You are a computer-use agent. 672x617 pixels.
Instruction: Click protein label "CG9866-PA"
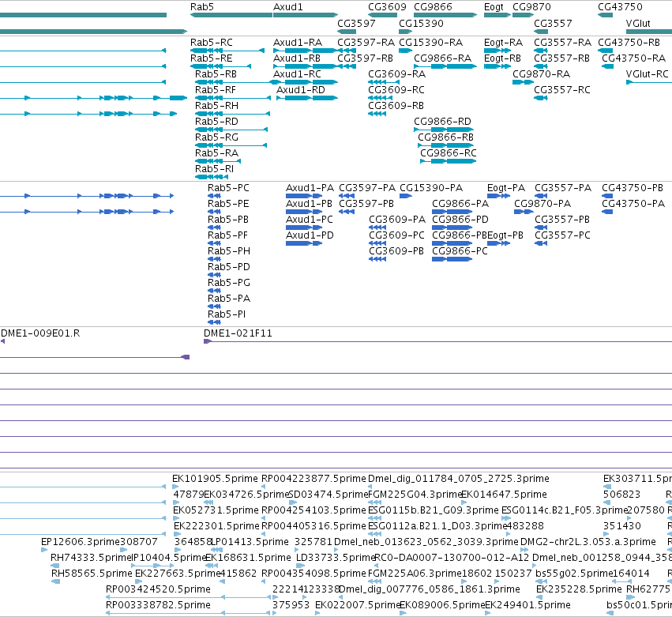tap(460, 204)
